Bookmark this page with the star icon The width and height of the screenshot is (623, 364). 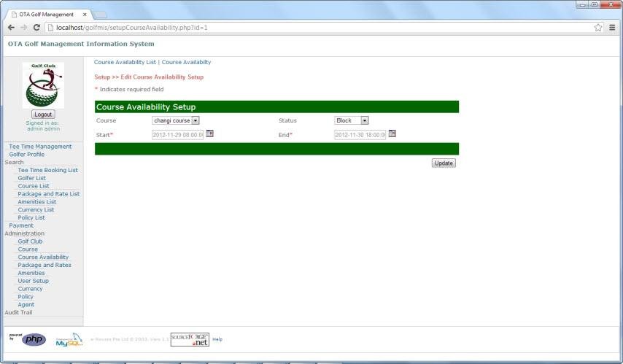pos(598,28)
